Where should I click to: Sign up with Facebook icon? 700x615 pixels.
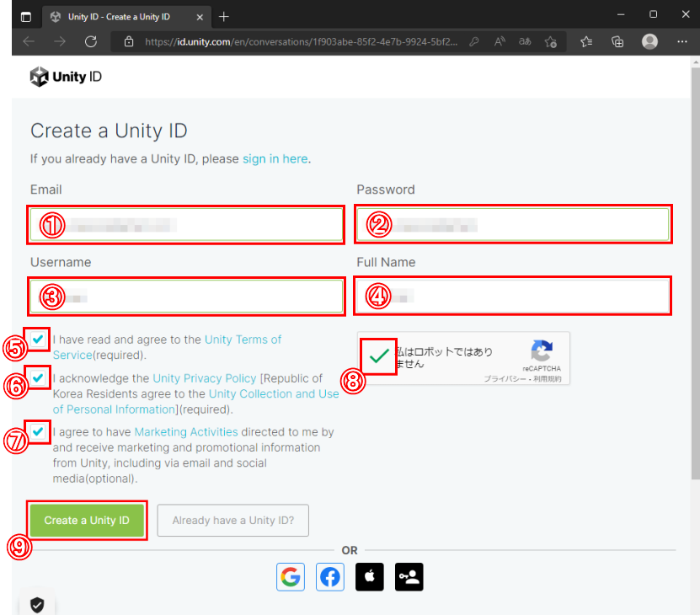(330, 577)
